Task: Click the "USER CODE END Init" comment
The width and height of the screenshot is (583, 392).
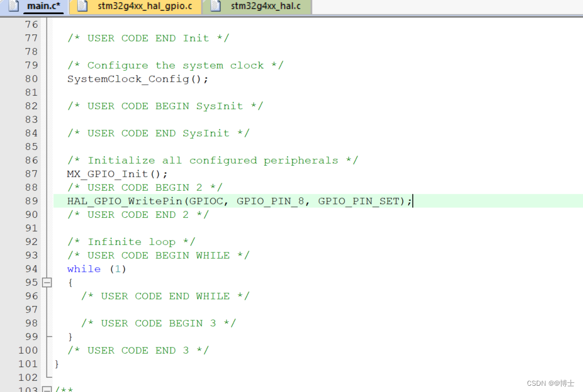Action: [x=148, y=38]
